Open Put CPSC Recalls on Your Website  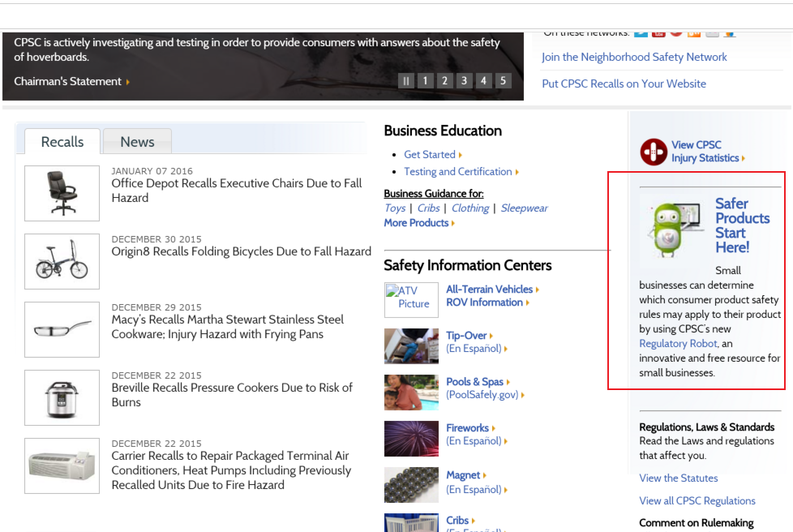pos(624,84)
